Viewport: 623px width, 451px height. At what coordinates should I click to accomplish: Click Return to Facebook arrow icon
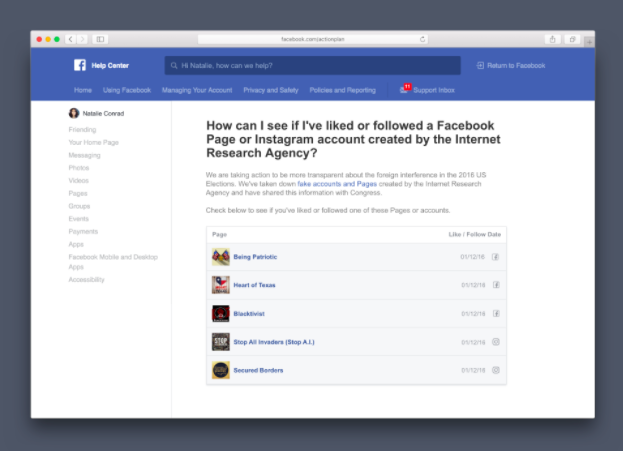click(480, 66)
